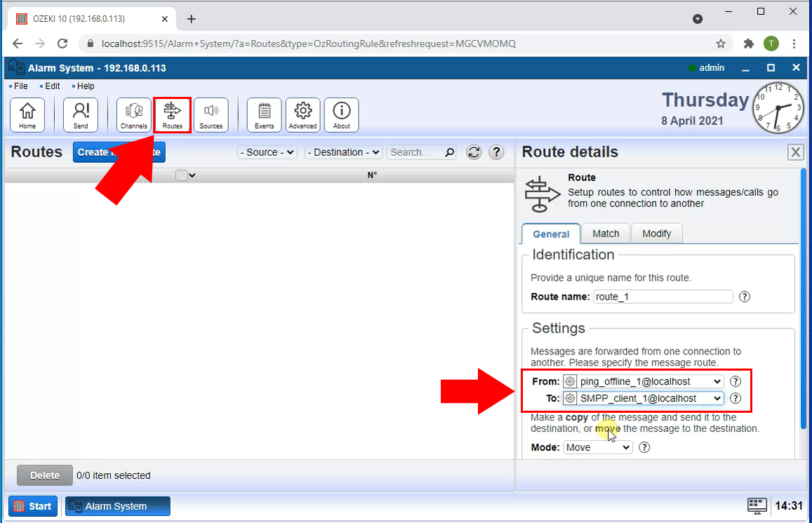This screenshot has height=523, width=812.
Task: Reload the browser page
Action: coord(62,44)
